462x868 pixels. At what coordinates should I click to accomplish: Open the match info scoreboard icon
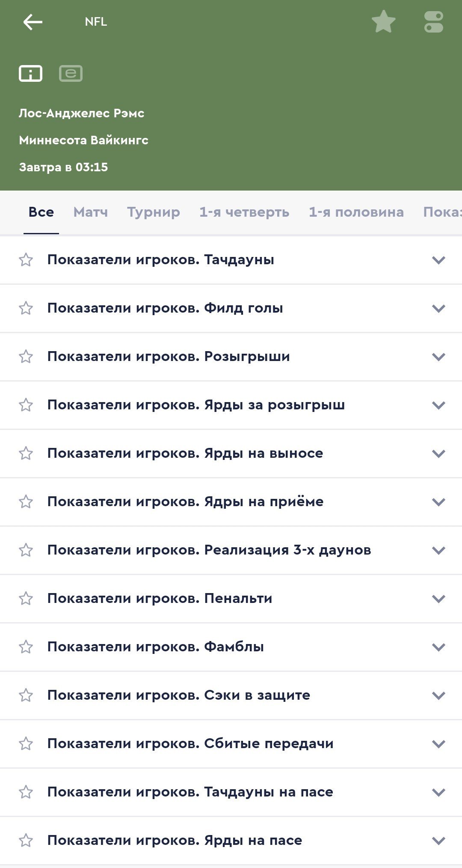(x=30, y=73)
